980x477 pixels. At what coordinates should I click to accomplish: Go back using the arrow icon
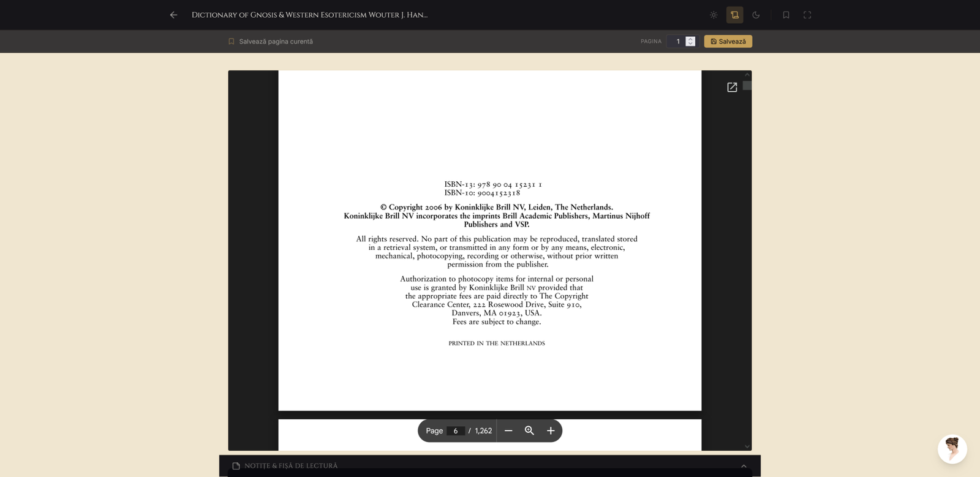tap(173, 15)
